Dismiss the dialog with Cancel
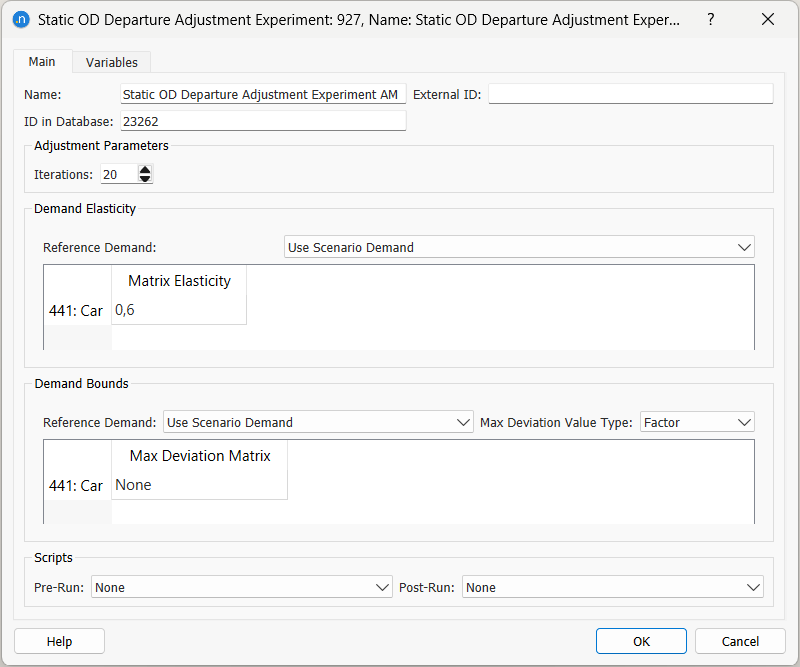The width and height of the screenshot is (800, 667). point(739,641)
